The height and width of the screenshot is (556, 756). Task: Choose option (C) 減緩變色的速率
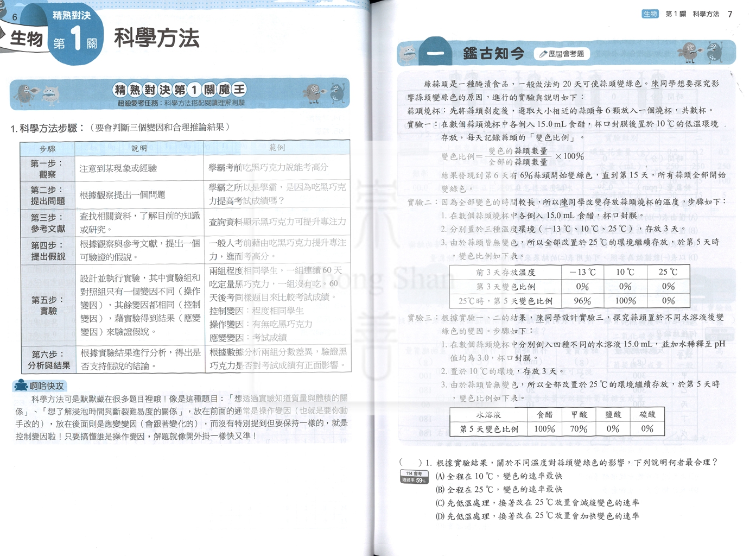(537, 503)
